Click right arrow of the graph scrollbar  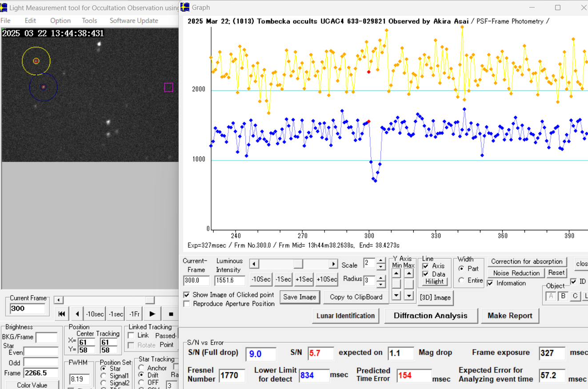tap(333, 264)
